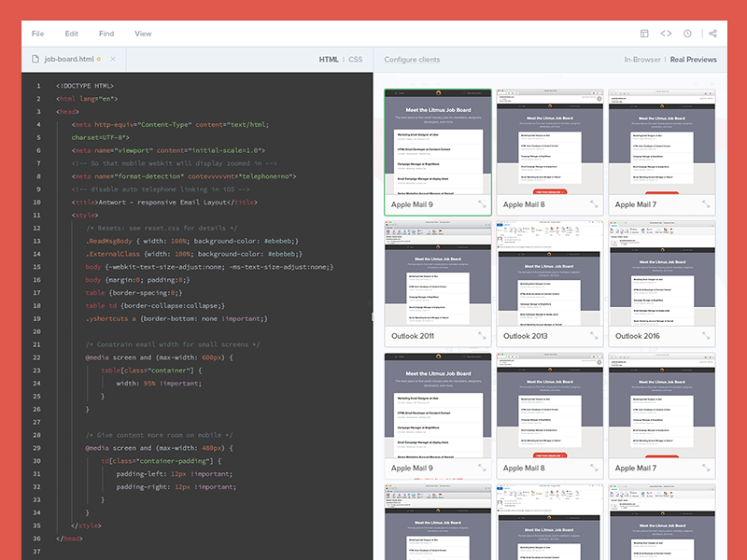The image size is (747, 560).
Task: Expand the Outlook 2016 preview
Action: pos(706,336)
